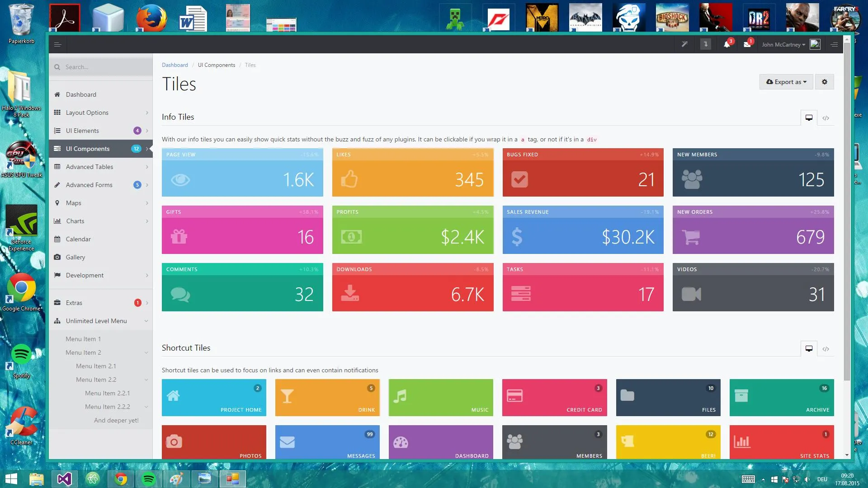The width and height of the screenshot is (868, 488).
Task: Open Spotify from the Windows taskbar
Action: point(149,479)
